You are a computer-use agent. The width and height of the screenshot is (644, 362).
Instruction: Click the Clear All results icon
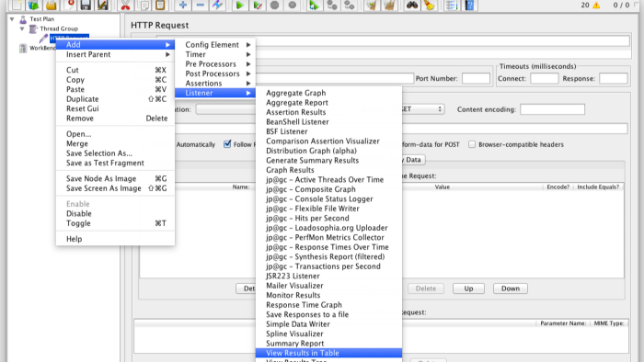(x=389, y=5)
